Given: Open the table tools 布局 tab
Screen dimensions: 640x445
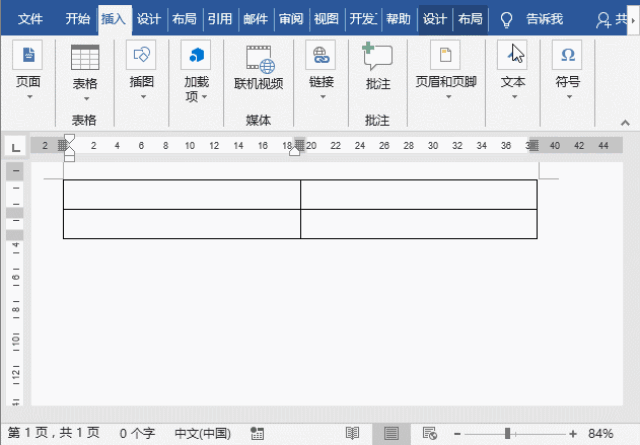Looking at the screenshot, I should click(x=470, y=19).
